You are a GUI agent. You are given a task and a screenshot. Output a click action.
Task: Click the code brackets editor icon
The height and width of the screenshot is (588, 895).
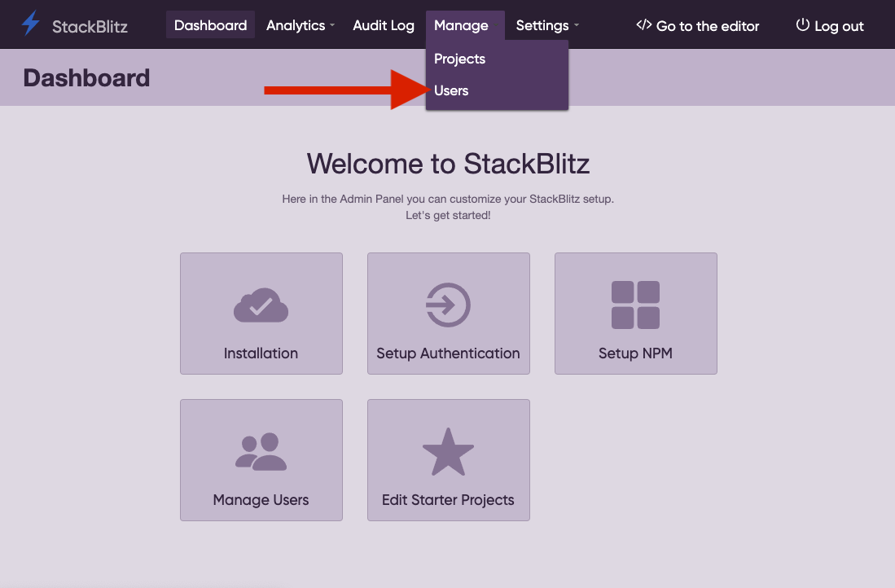tap(644, 25)
